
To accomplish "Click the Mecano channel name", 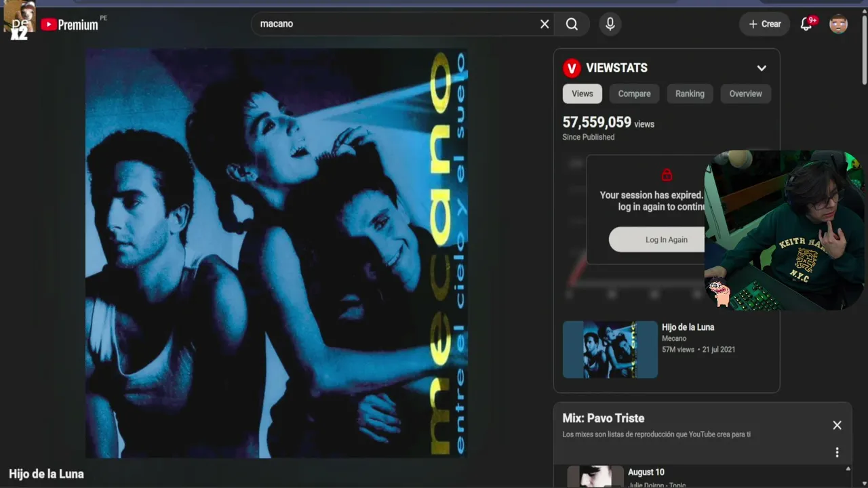I will point(674,339).
